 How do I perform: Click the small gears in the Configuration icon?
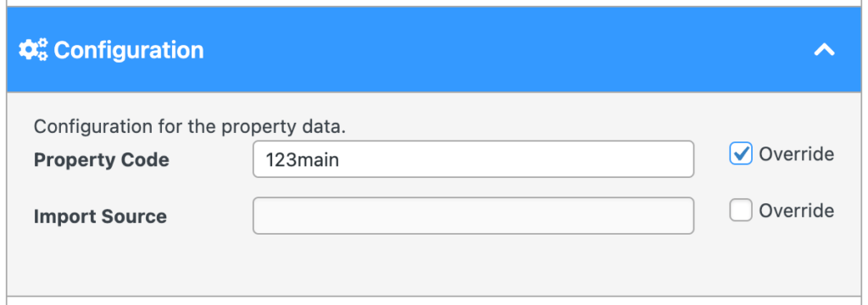[43, 50]
